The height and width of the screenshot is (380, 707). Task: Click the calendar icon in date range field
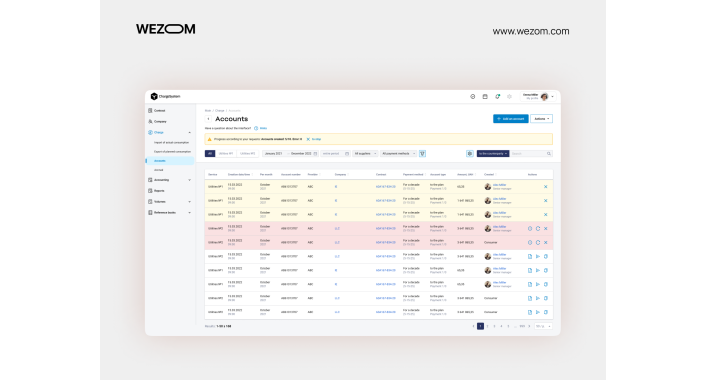(315, 154)
